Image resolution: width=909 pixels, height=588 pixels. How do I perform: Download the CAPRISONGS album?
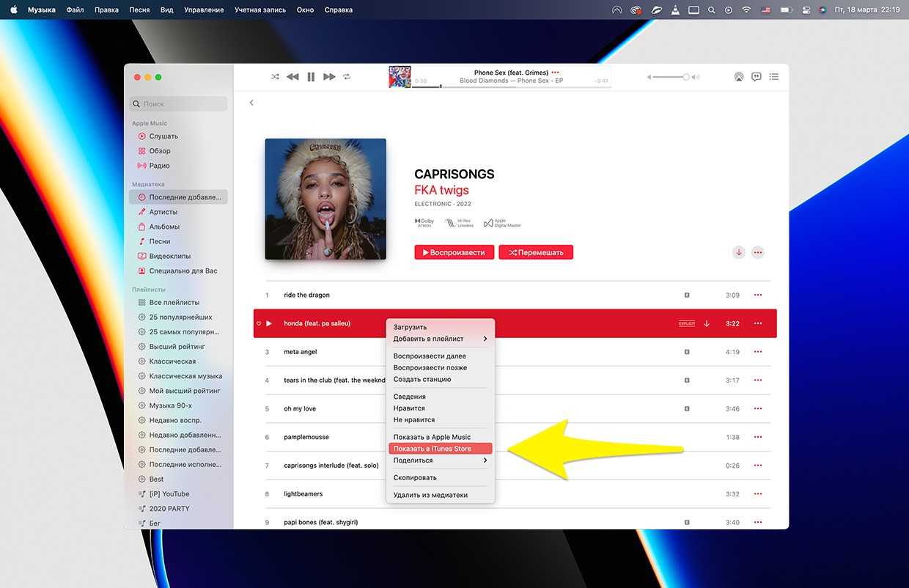click(x=739, y=252)
